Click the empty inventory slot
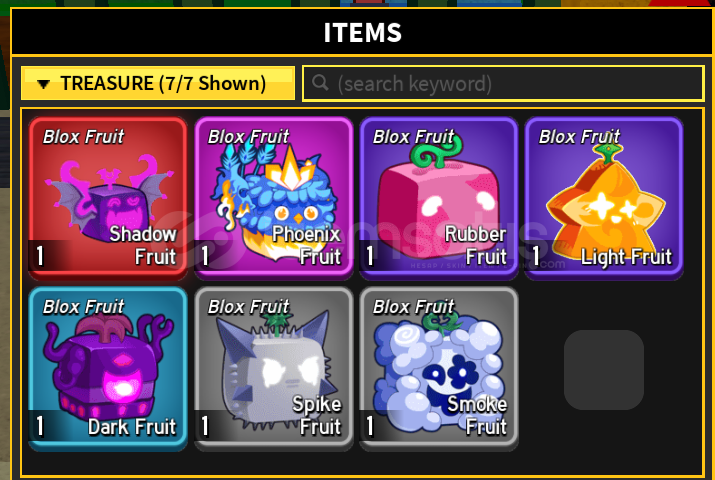The height and width of the screenshot is (480, 715). coord(604,370)
